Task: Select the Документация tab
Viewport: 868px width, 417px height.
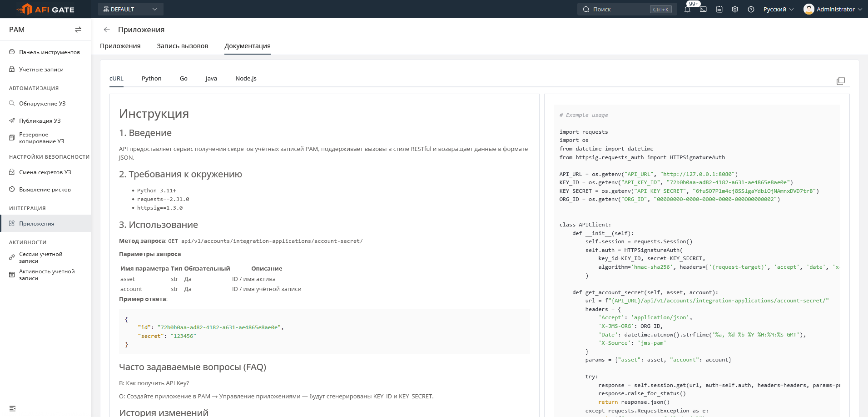Action: tap(248, 46)
